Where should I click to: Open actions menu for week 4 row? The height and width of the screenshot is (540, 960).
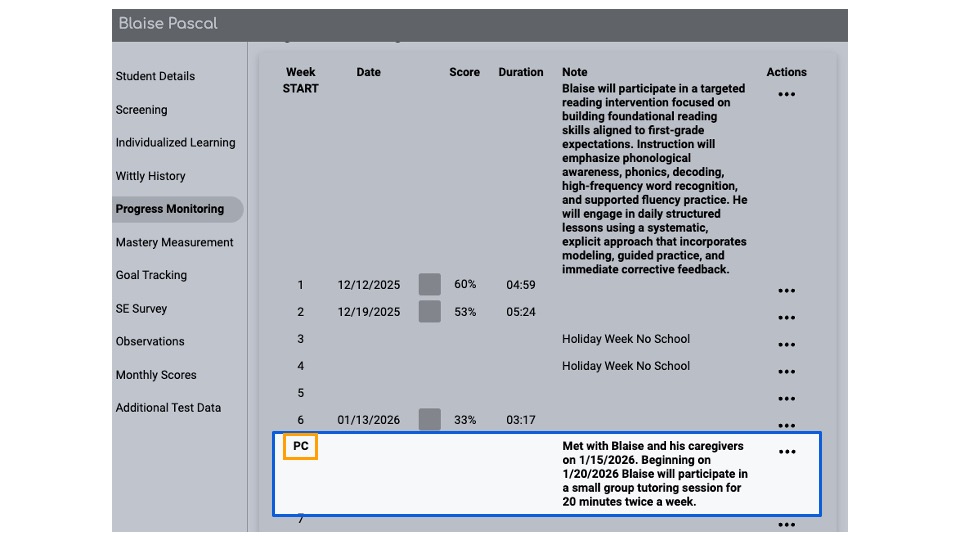pyautogui.click(x=786, y=372)
